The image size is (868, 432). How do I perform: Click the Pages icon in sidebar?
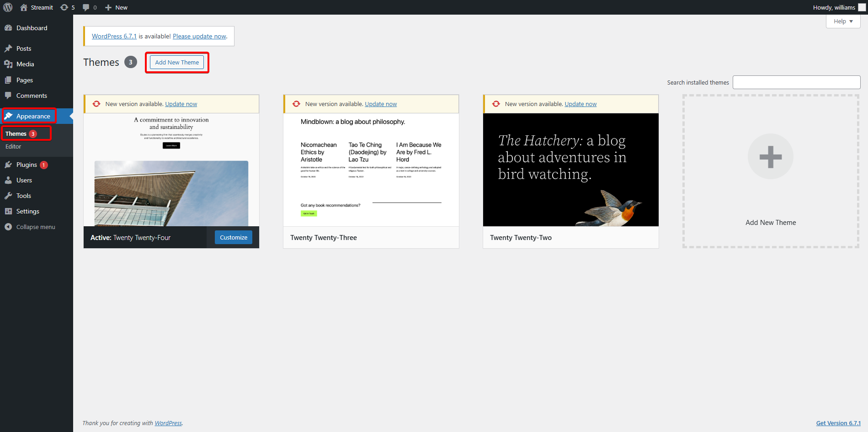pos(8,80)
